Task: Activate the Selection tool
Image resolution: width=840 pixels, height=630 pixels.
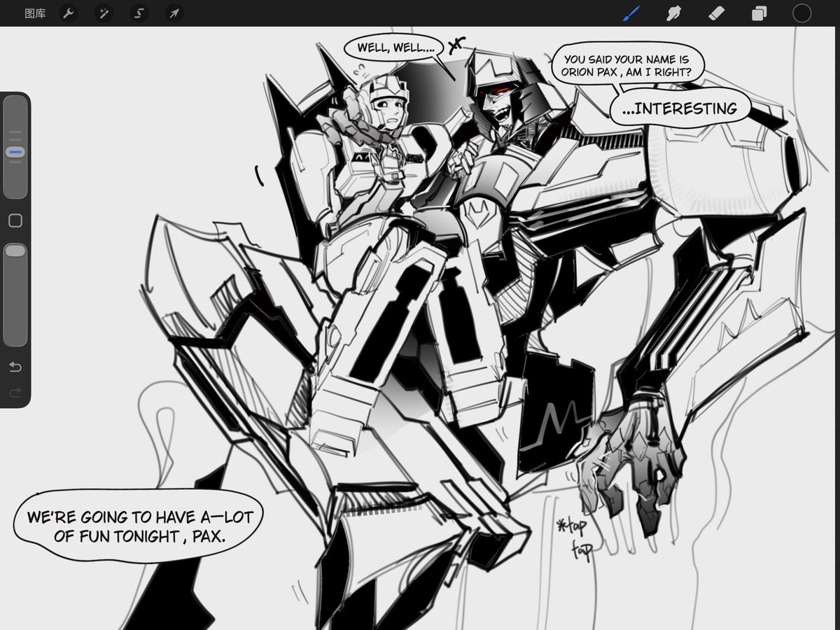Action: 139,13
